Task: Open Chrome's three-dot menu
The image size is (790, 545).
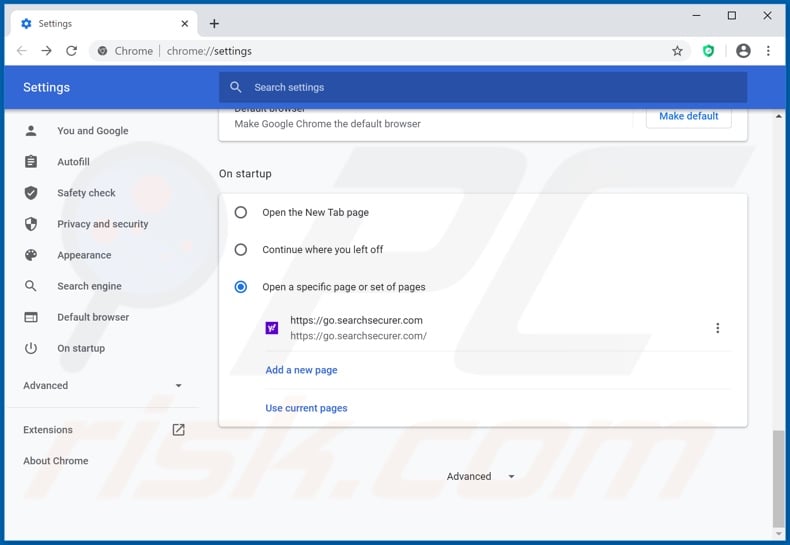Action: [x=768, y=51]
